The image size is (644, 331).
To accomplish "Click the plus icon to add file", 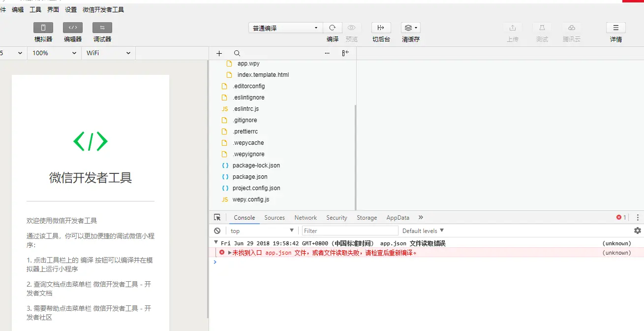I will click(219, 53).
